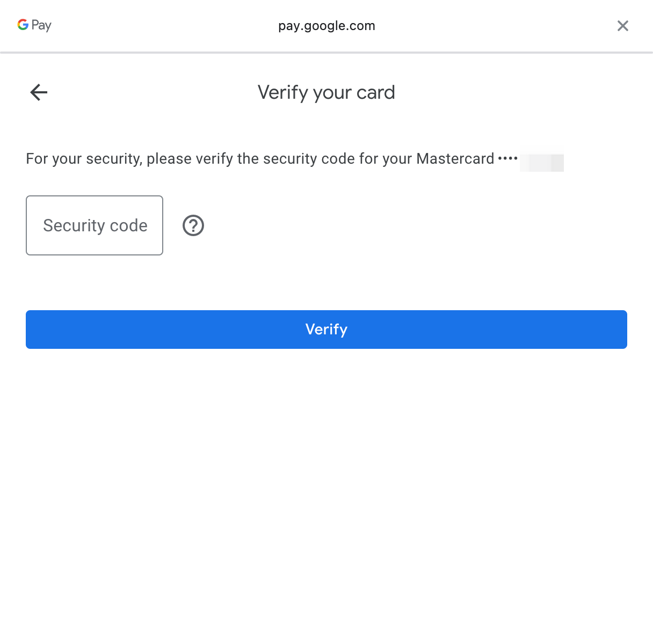Screen dimensions: 653x644
Task: Click the masked card dots
Action: pyautogui.click(x=507, y=159)
